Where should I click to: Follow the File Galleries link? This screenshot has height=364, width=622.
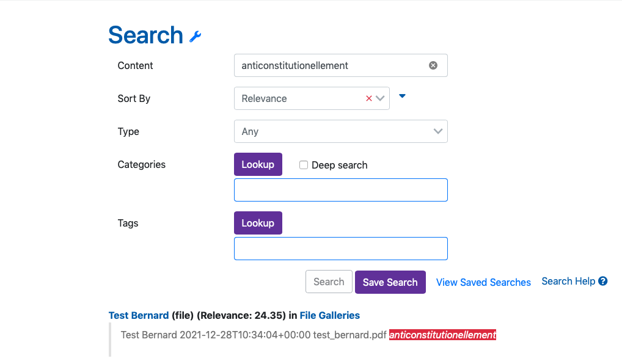pos(329,316)
